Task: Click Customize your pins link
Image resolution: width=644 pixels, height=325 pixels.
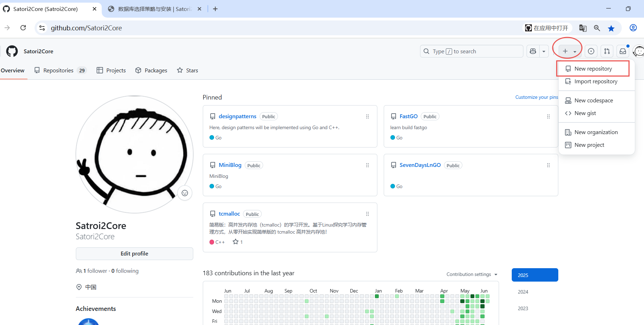Action: [536, 97]
